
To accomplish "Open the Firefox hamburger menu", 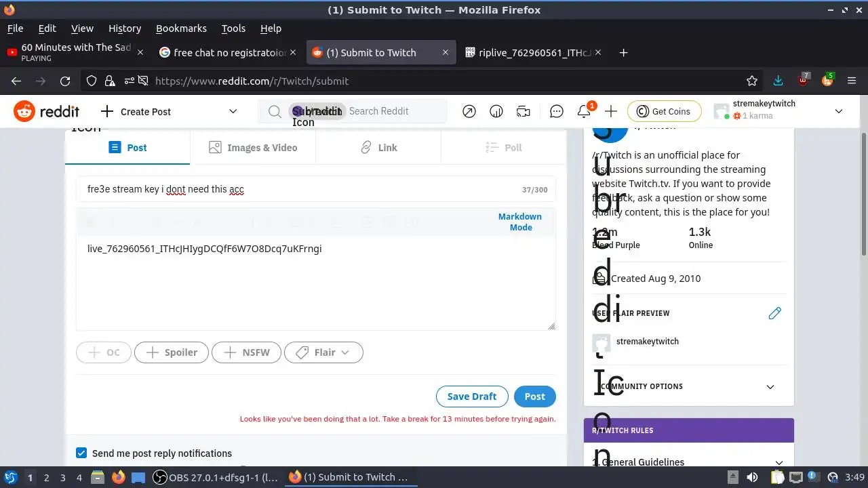I will coord(852,81).
